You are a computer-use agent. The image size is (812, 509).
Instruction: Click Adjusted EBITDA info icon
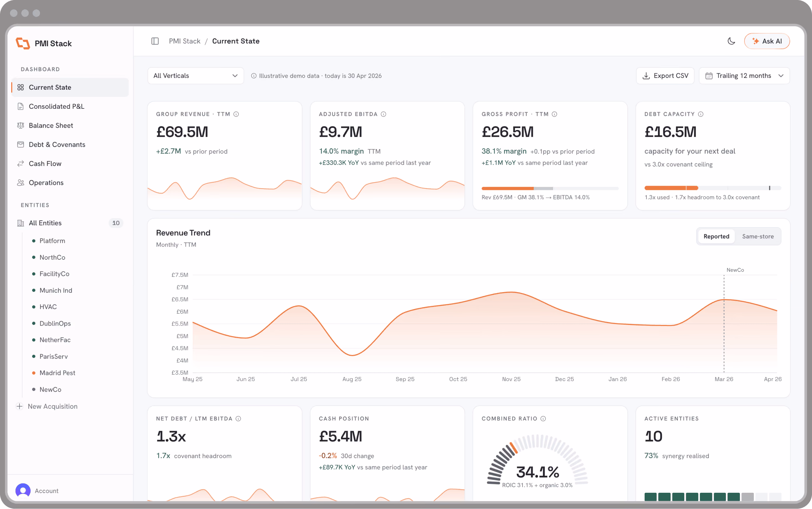[x=384, y=114]
